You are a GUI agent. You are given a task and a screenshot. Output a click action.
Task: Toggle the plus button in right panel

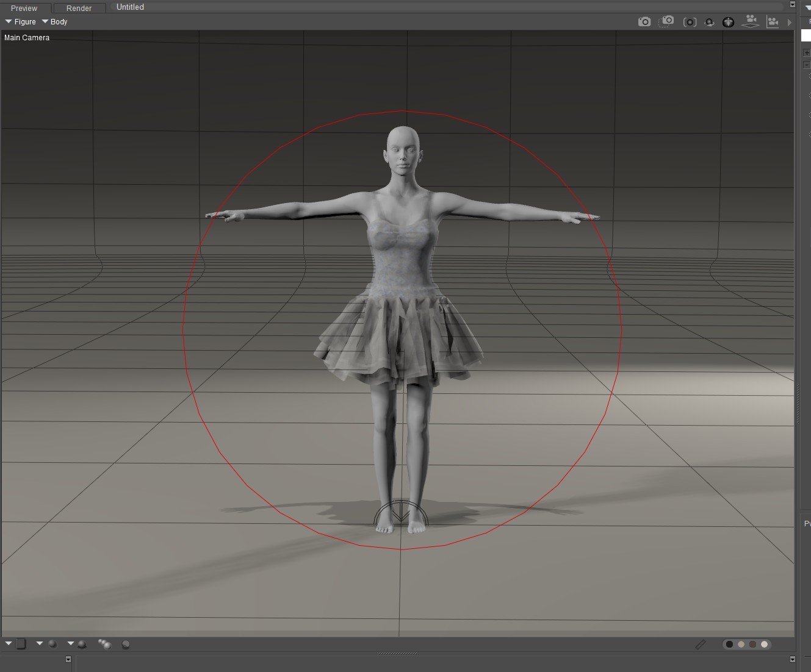click(807, 53)
